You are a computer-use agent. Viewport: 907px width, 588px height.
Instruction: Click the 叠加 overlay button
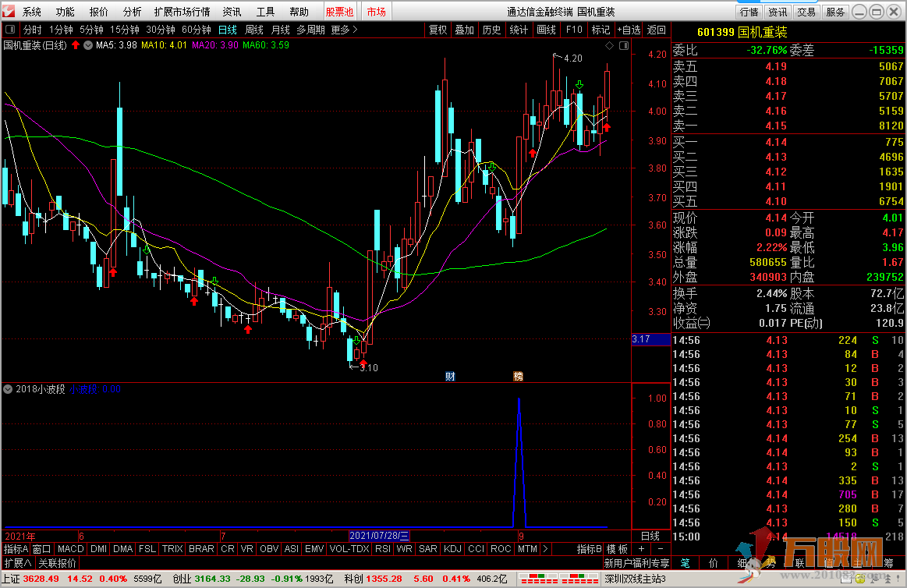465,30
